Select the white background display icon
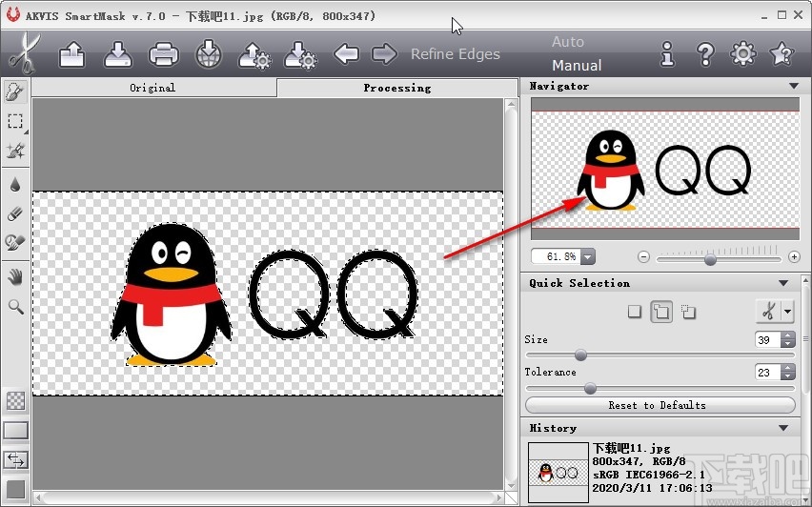812x507 pixels. click(15, 431)
